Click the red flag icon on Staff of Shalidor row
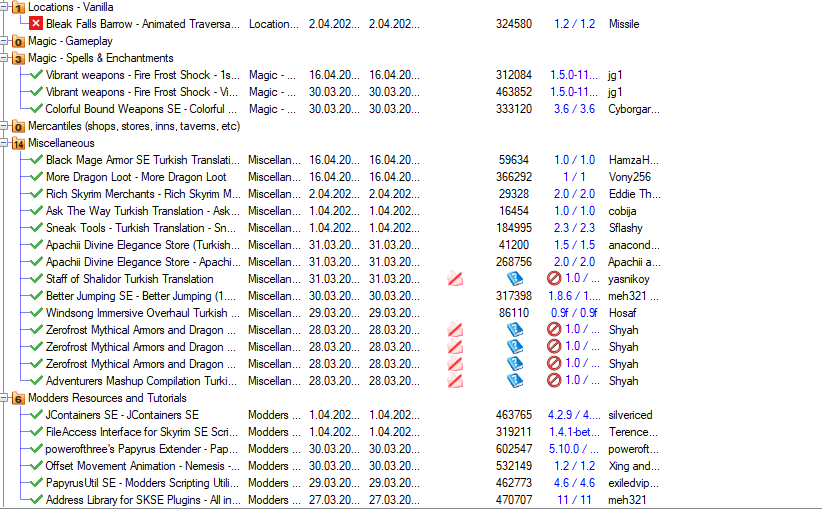Screen dimensions: 822x509 point(455,279)
